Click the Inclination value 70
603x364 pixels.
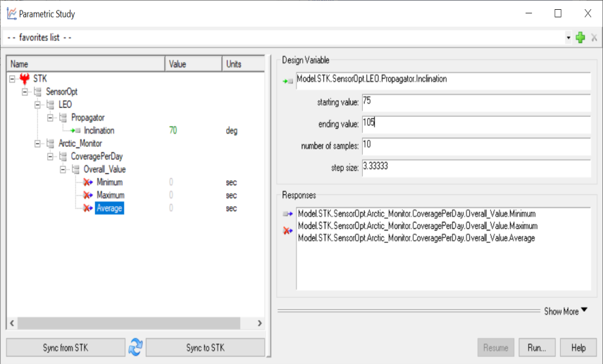coord(173,131)
